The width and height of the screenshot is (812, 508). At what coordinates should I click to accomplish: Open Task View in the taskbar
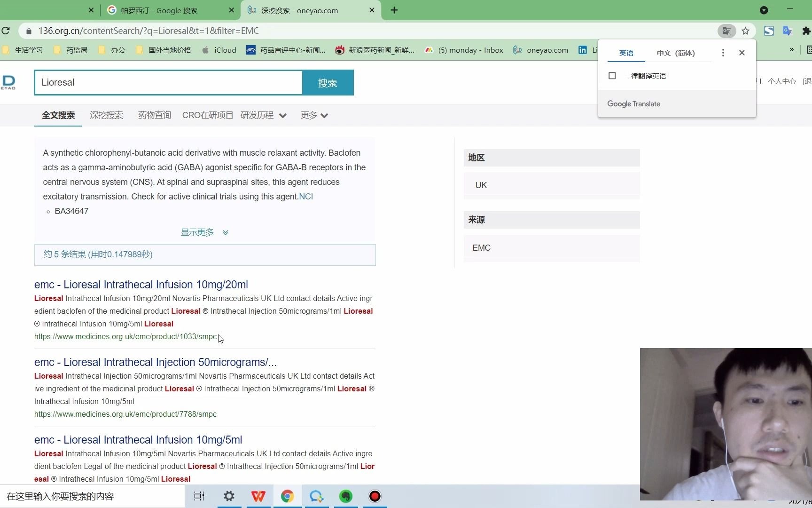199,496
